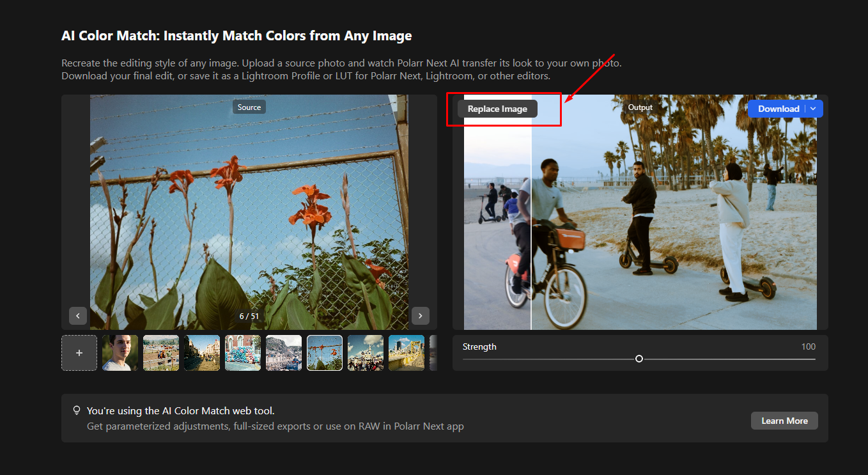Click the plus icon to add a source image
The height and width of the screenshot is (475, 868).
[x=79, y=352]
